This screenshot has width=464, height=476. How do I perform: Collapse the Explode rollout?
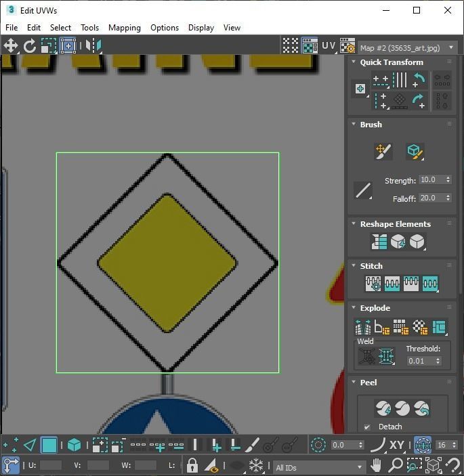click(354, 307)
